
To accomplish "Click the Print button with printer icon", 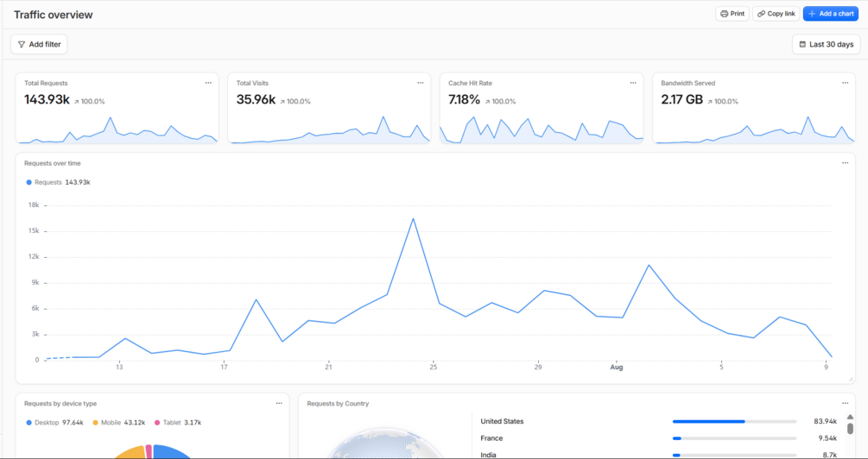I will tap(732, 14).
